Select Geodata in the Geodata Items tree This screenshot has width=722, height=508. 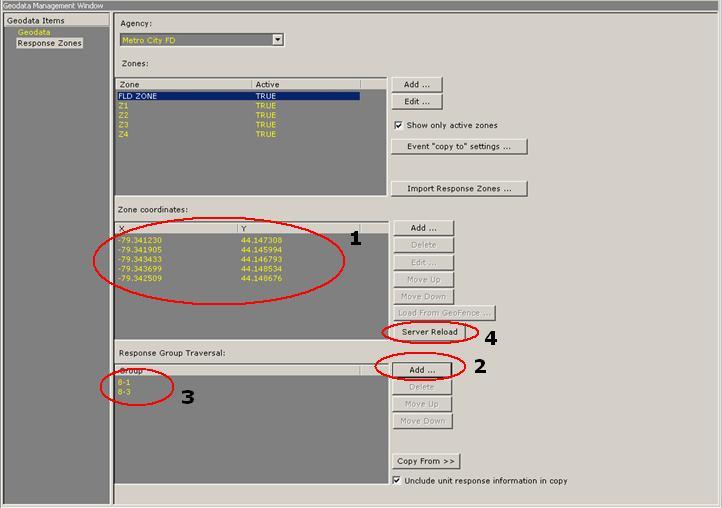point(33,32)
